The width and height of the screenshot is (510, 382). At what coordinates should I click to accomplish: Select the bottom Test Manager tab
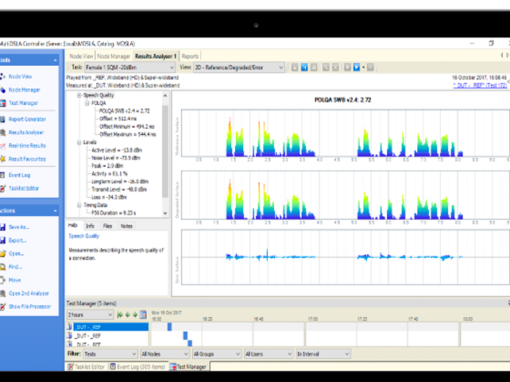click(188, 367)
